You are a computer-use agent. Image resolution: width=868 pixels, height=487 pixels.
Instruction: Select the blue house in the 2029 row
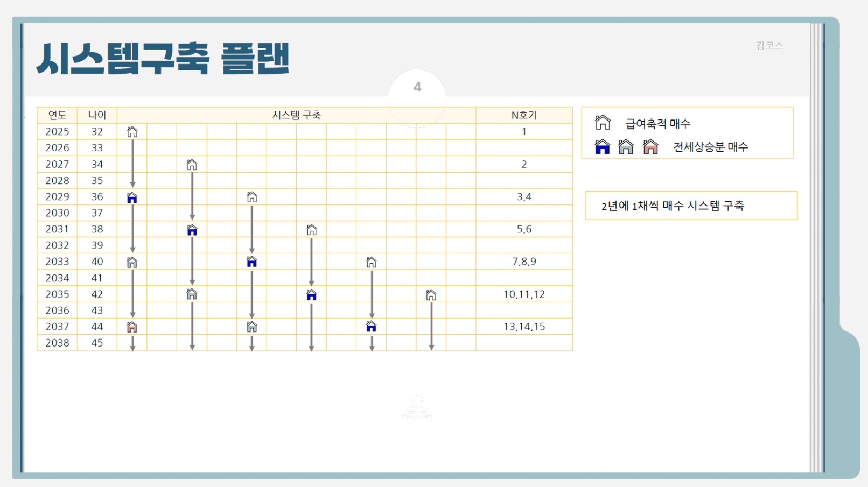(132, 197)
